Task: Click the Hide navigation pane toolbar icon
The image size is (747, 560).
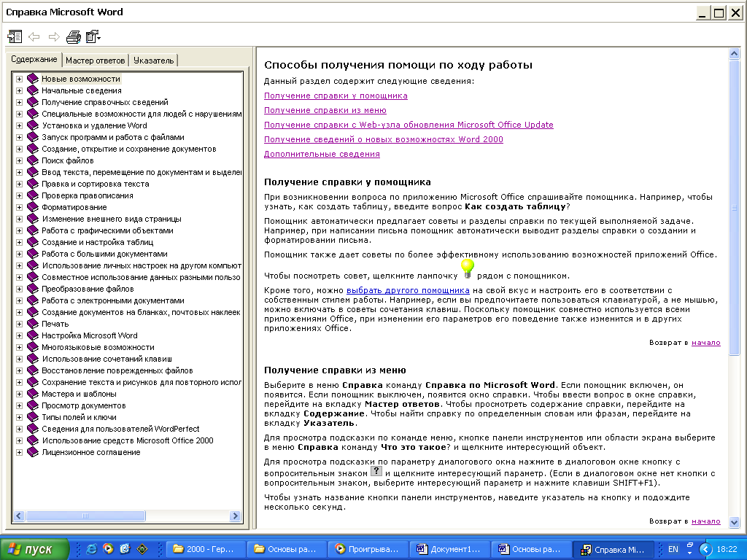Action: pyautogui.click(x=15, y=36)
